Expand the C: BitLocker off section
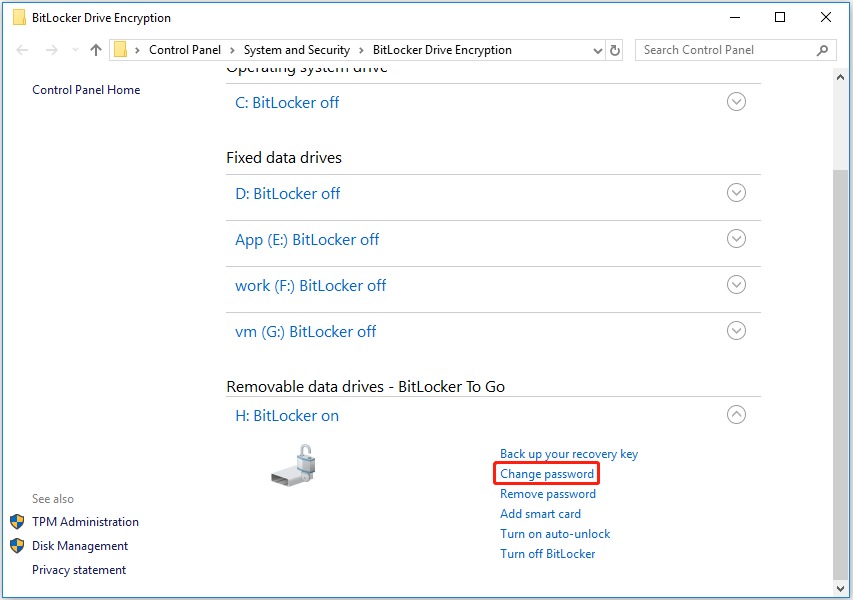Viewport: 853px width, 600px height. pos(736,102)
